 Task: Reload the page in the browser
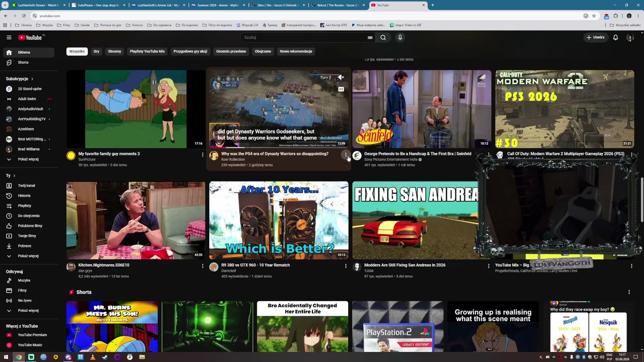point(24,16)
